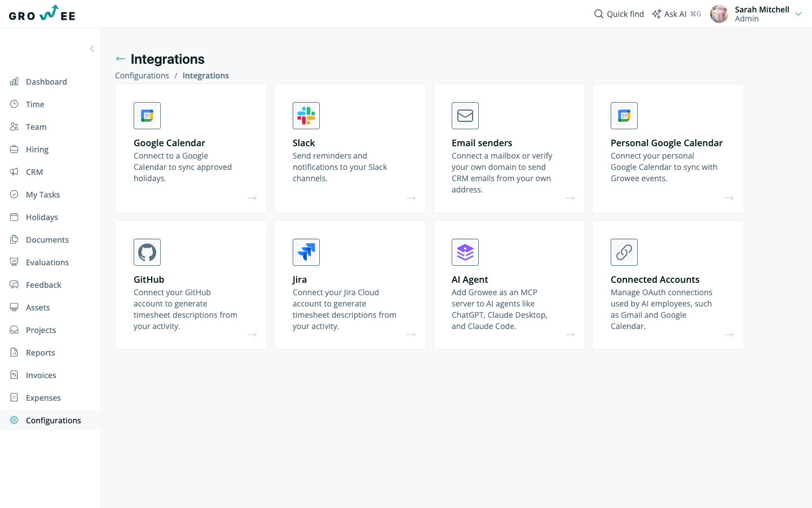The image size is (812, 508).
Task: Click the Hiring briefcase icon
Action: coord(14,150)
